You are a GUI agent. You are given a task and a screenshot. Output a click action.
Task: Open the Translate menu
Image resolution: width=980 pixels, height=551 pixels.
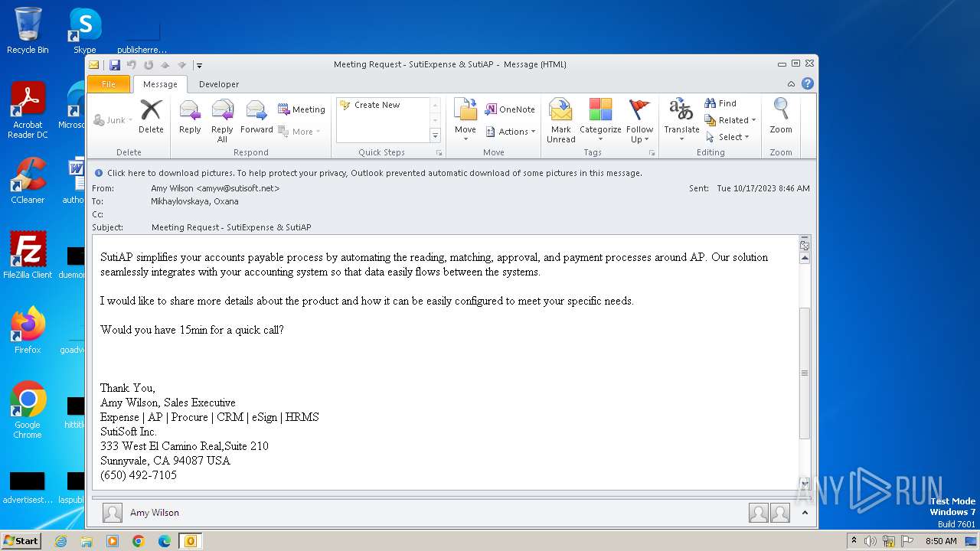(681, 121)
